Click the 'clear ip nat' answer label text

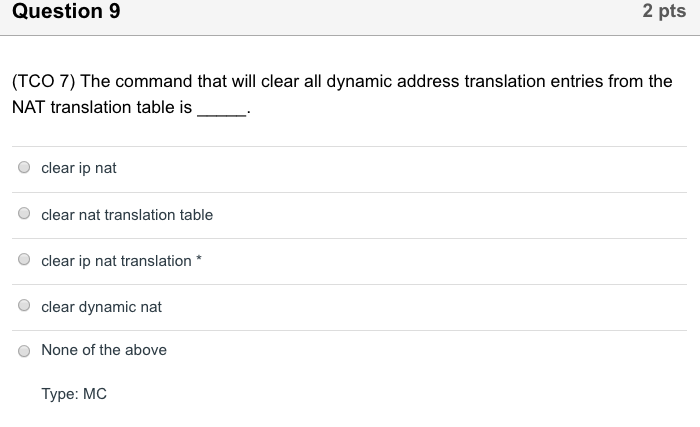pos(79,168)
